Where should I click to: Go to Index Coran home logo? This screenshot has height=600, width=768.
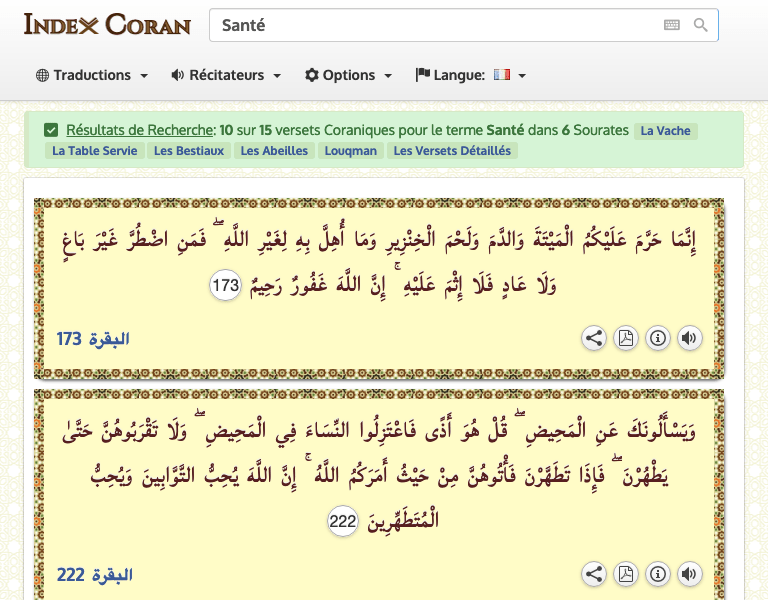pyautogui.click(x=107, y=24)
